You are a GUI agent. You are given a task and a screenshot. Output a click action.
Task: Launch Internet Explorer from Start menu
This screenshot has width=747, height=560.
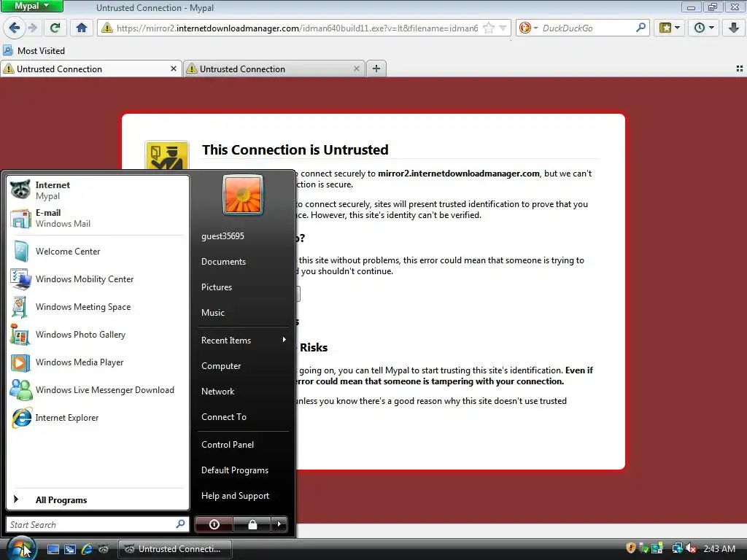tap(98, 418)
